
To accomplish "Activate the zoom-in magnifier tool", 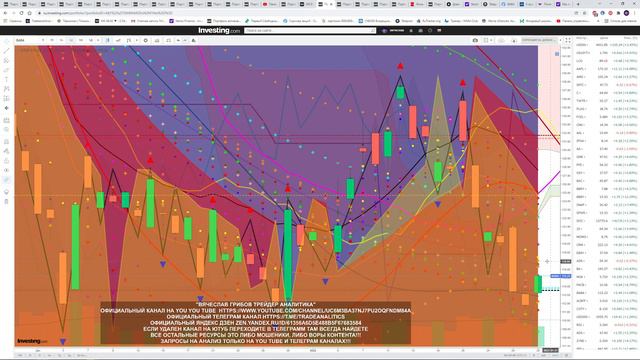I will point(6,130).
